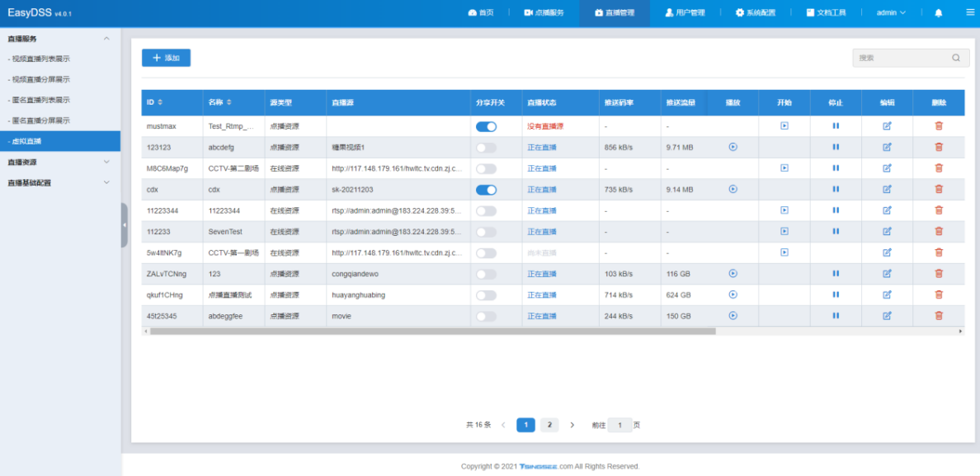Stop the cdx stream

point(836,189)
